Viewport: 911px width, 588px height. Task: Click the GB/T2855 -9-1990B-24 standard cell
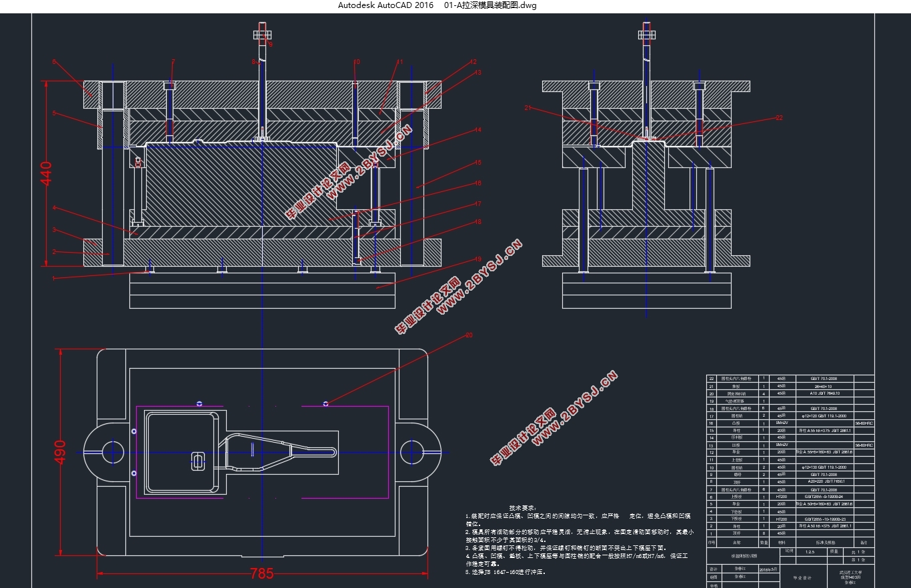[824, 497]
